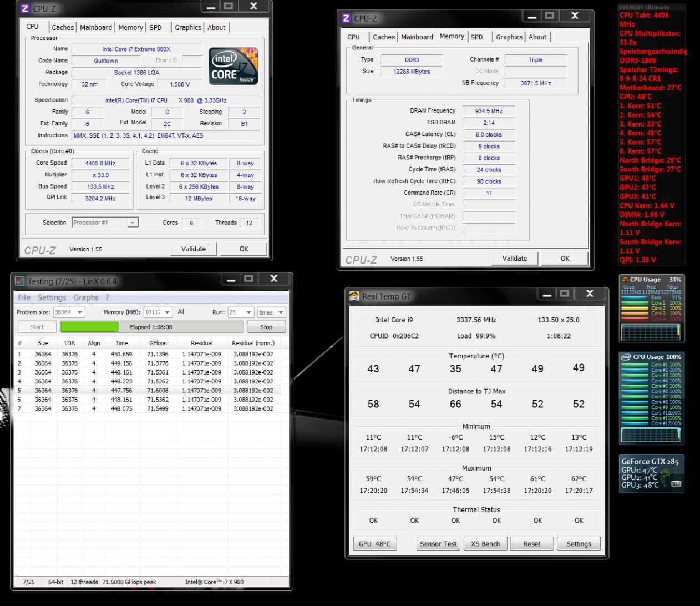The height and width of the screenshot is (606, 700).
Task: Click the Command Rate 1T field
Action: pos(489,193)
